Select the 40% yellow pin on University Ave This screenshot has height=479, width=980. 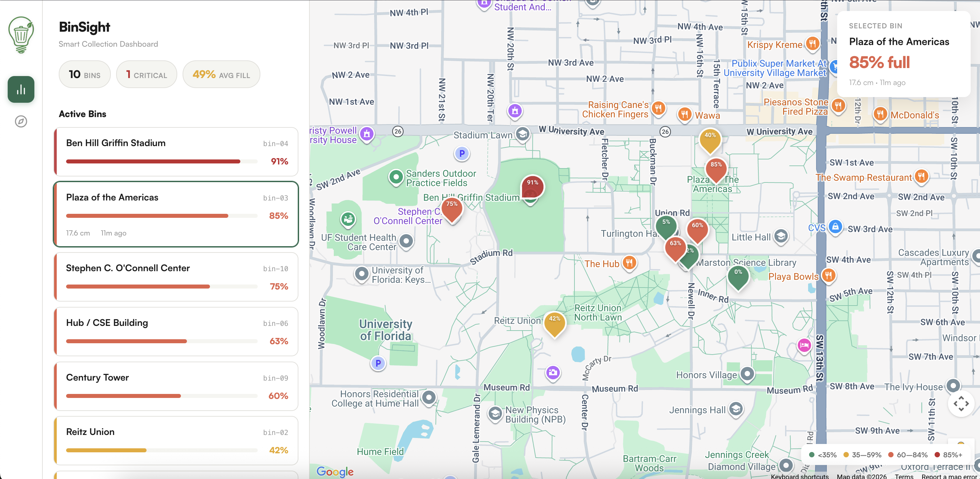tap(710, 139)
